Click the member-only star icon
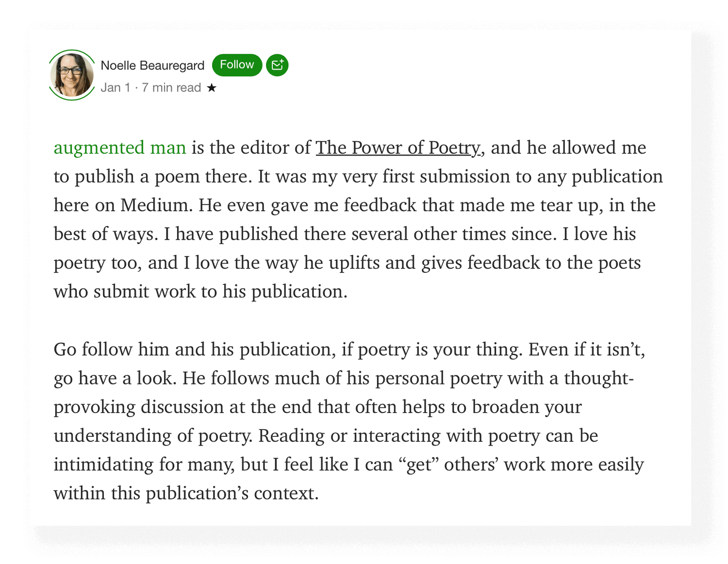 click(212, 88)
